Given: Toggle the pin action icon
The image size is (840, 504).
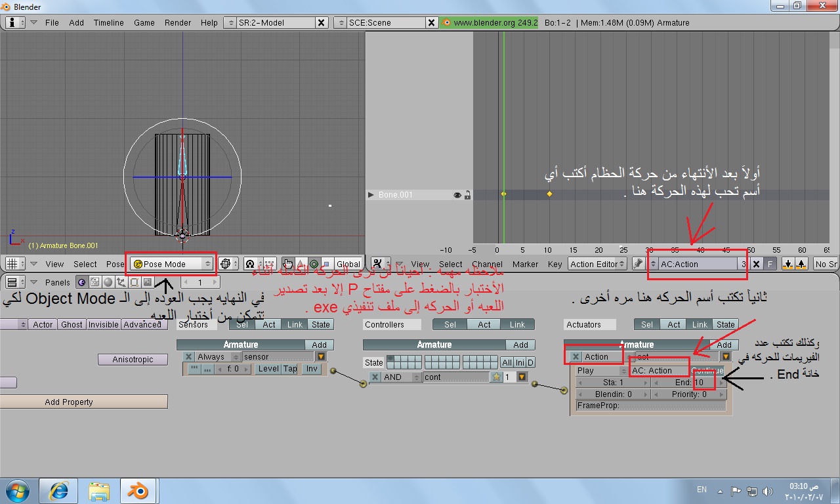Looking at the screenshot, I should coord(639,264).
